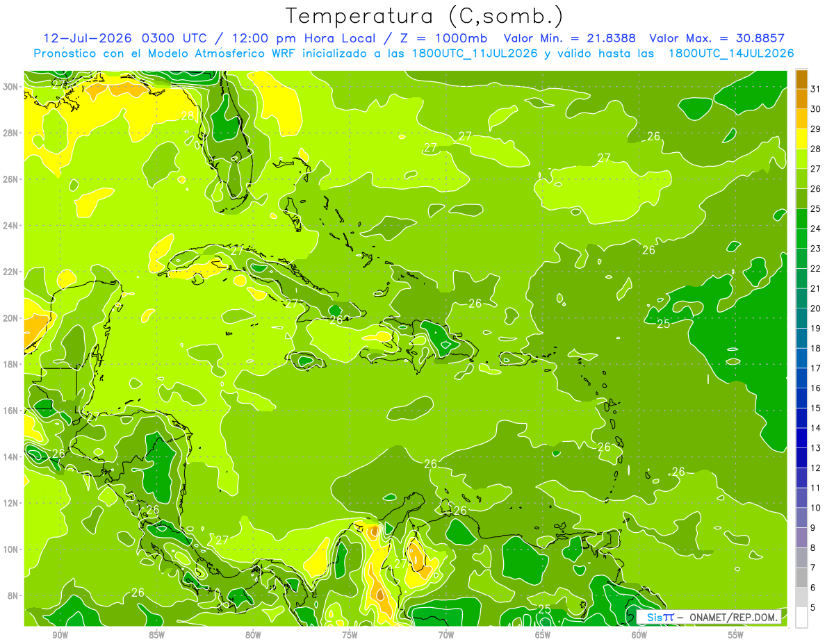The height and width of the screenshot is (644, 834).
Task: Click legend value 16
Action: tap(816, 388)
